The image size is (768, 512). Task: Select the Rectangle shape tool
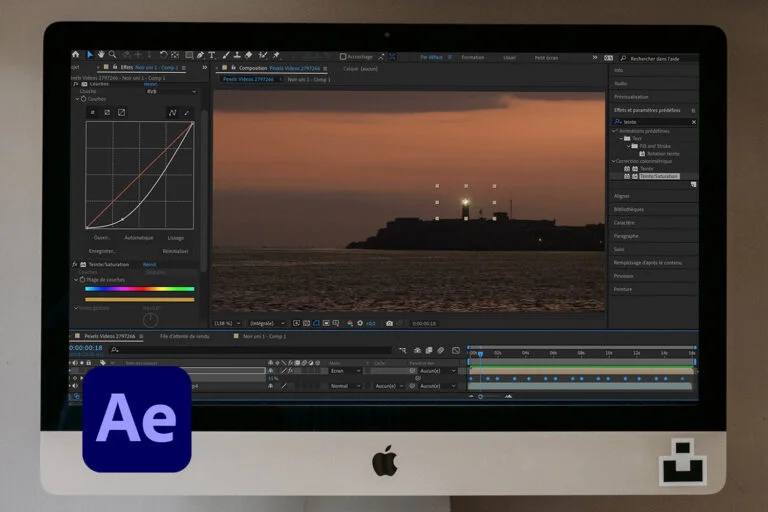point(189,55)
